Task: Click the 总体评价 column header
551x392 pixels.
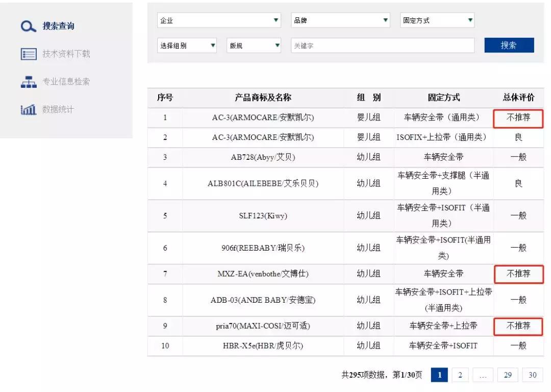Action: point(518,97)
